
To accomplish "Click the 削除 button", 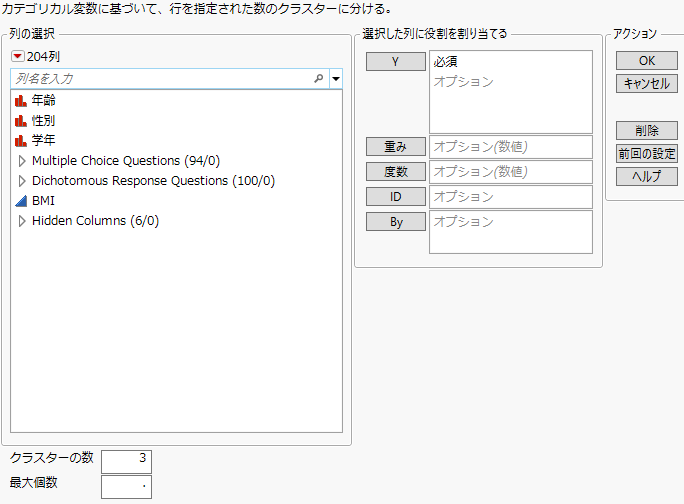I will 646,130.
